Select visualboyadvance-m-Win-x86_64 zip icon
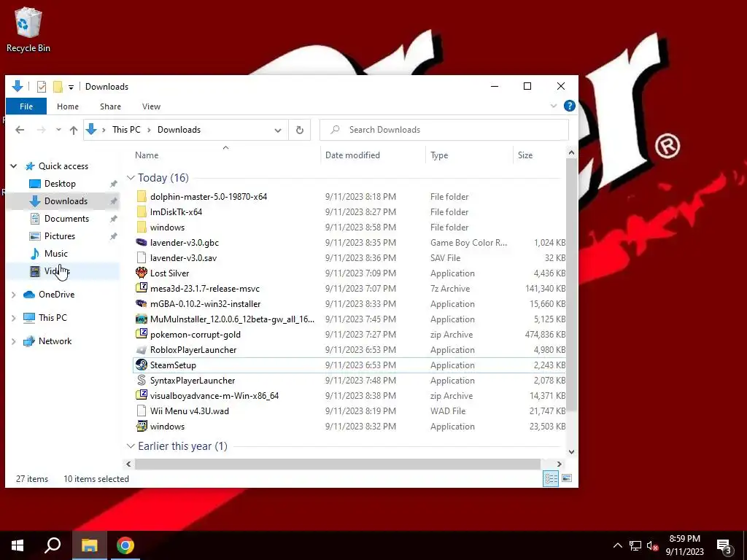The image size is (747, 560). point(141,395)
